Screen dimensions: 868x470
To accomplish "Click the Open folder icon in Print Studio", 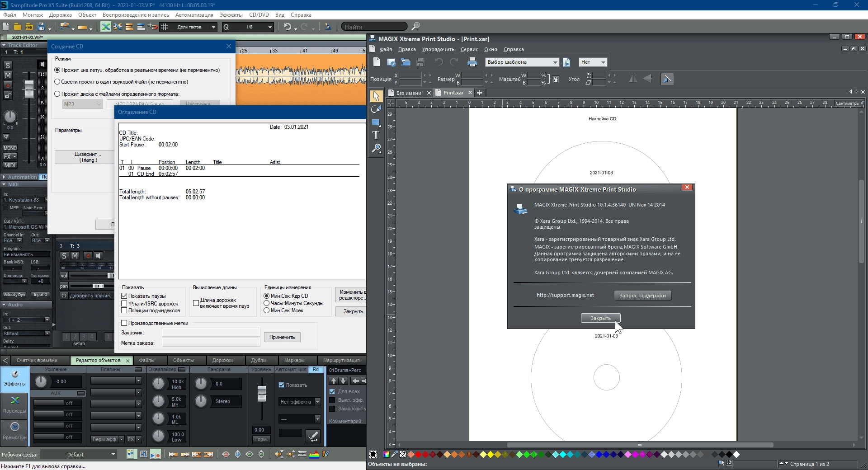I will [x=406, y=62].
